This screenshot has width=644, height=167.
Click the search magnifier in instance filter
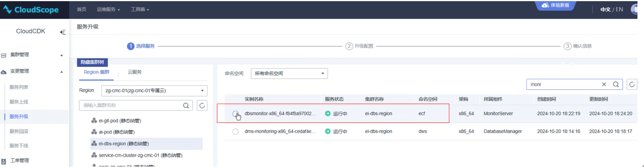pos(616,84)
